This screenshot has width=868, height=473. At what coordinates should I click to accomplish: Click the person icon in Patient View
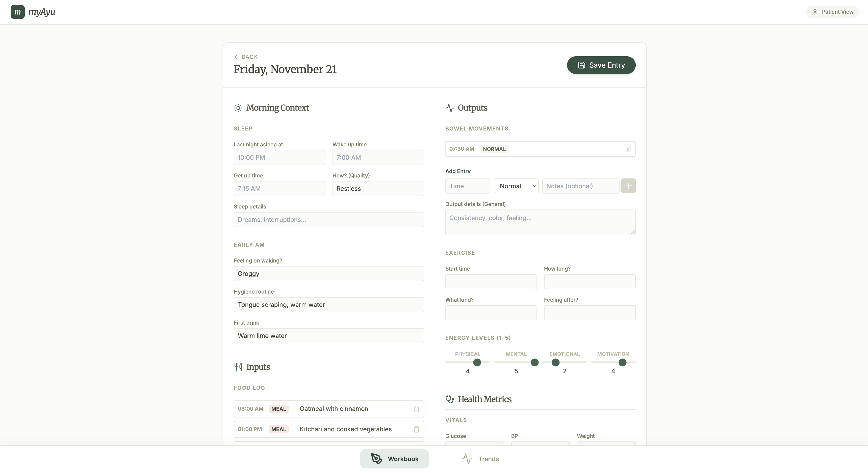click(815, 12)
